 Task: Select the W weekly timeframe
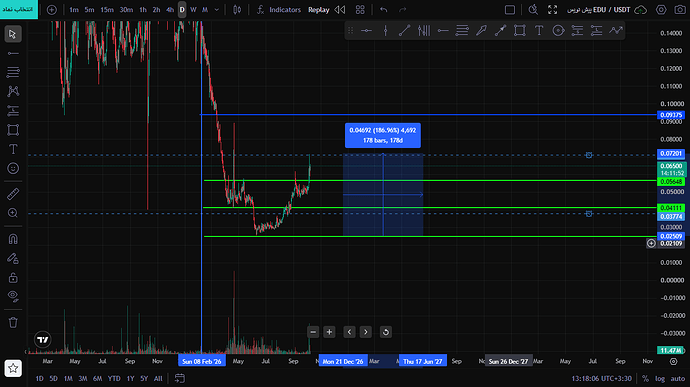[193, 10]
